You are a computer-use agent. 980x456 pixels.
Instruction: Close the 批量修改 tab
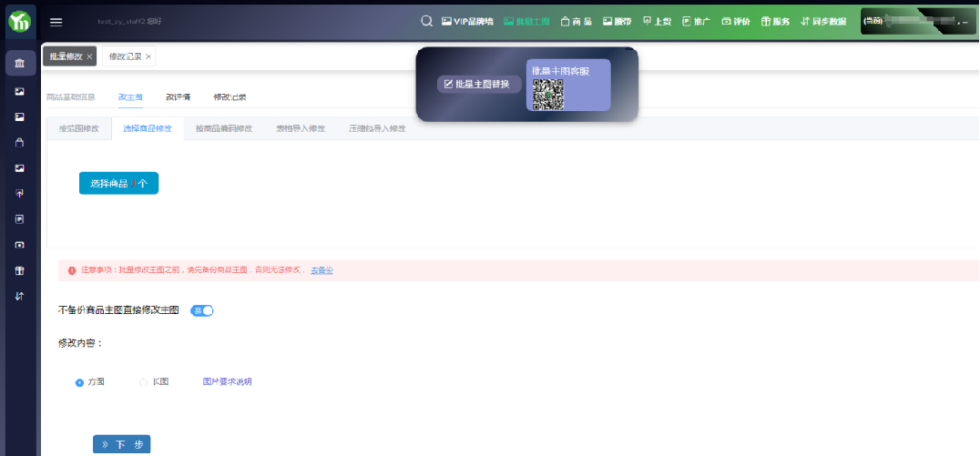click(x=89, y=56)
